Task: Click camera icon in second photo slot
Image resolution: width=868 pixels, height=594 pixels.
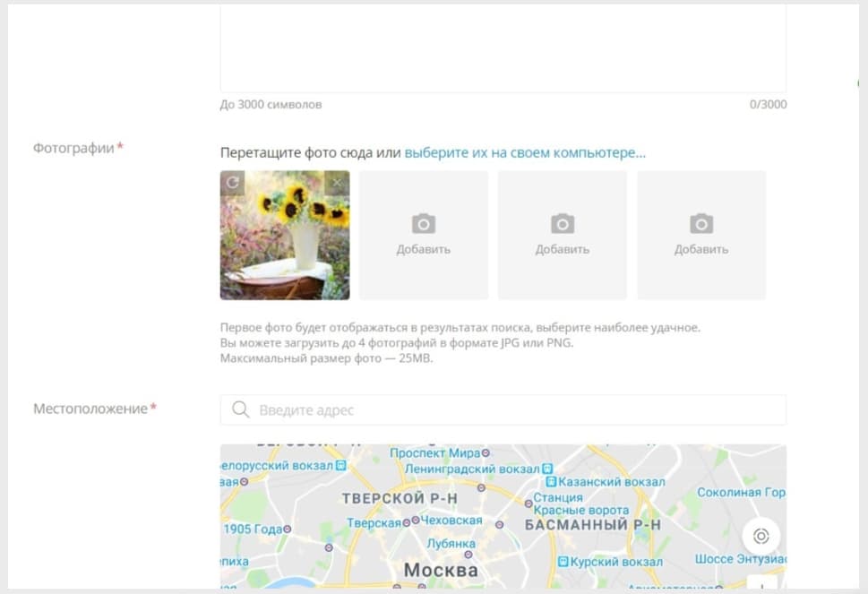Action: [x=424, y=224]
